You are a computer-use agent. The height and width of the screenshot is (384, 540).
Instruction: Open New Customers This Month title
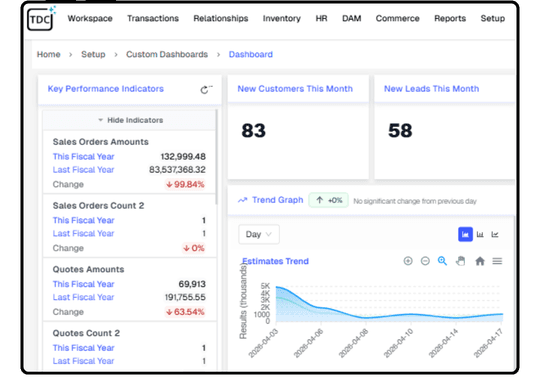295,89
